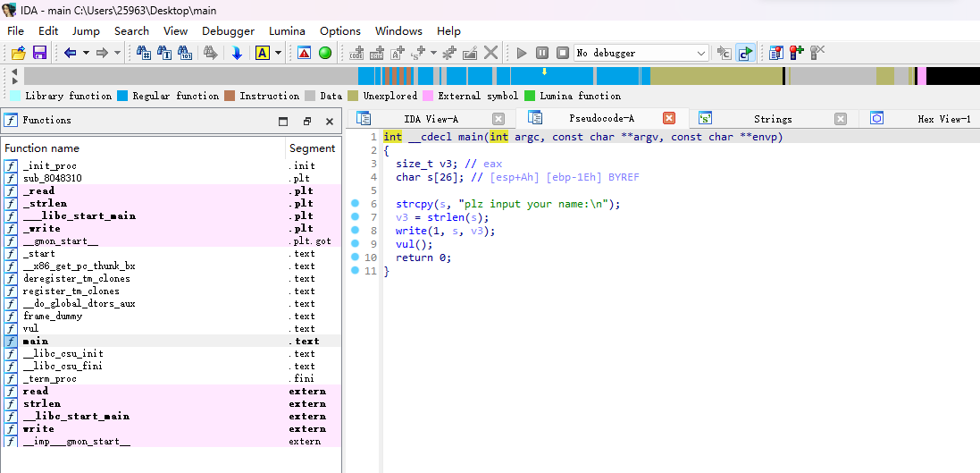This screenshot has height=473, width=980.
Task: Open the dropdown next to string 's' icon
Action: (434, 53)
